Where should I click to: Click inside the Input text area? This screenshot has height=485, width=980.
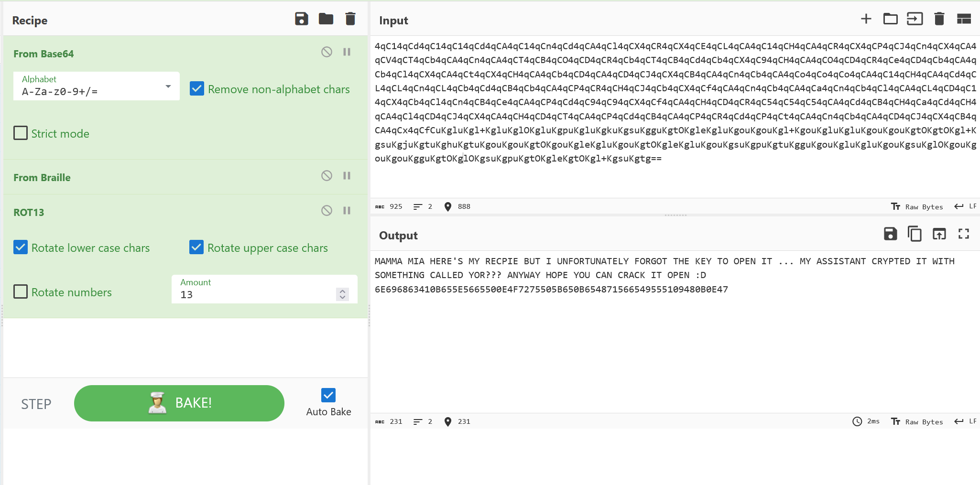[675, 117]
